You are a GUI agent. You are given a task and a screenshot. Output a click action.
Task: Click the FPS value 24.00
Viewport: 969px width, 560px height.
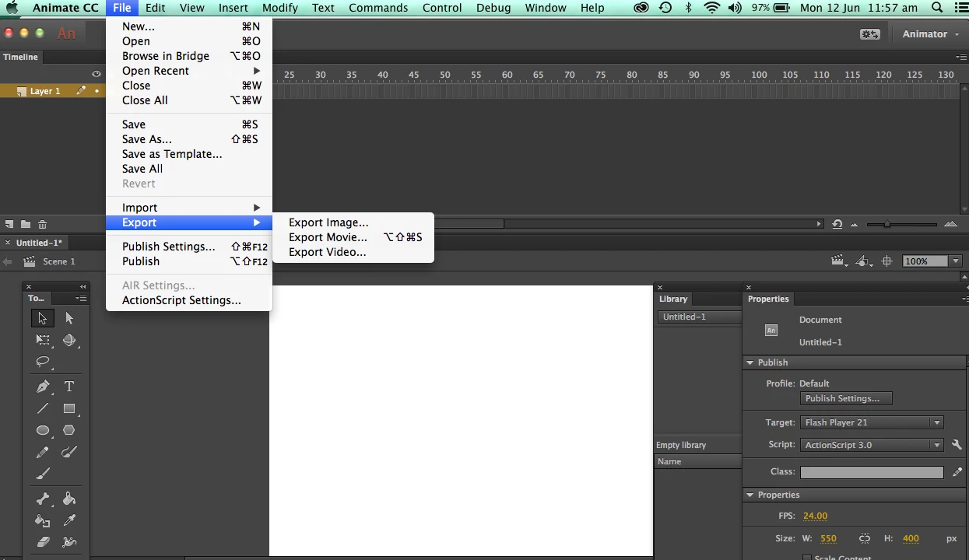[x=815, y=516]
